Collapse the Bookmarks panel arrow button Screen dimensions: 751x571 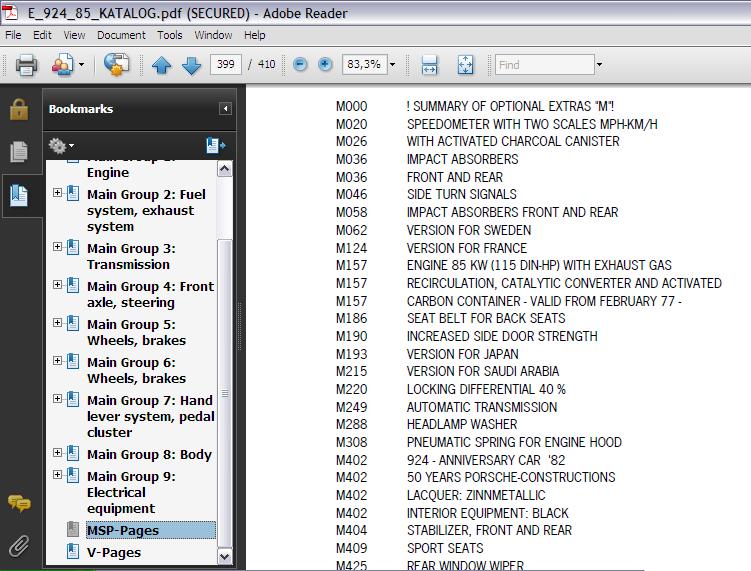point(225,109)
